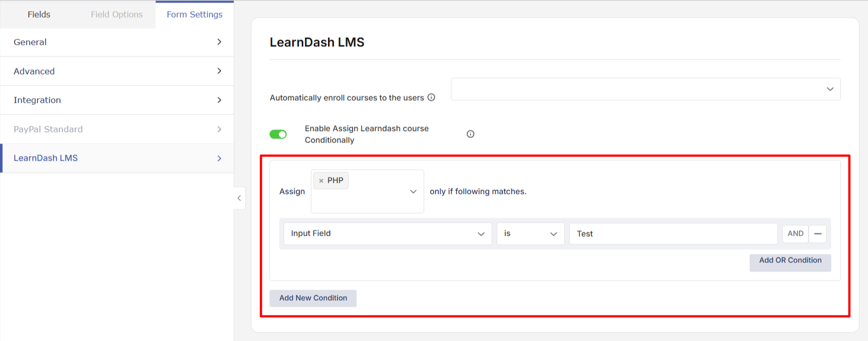Viewport: 868px width, 341px height.
Task: Open the Assign course dropdown
Action: click(367, 191)
